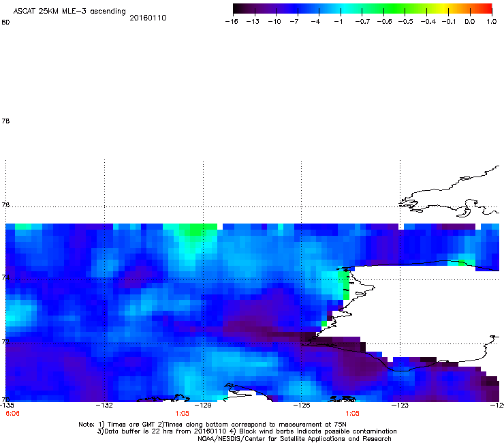This screenshot has height=443, width=504.
Task: Click the red 6:06 time stamp
Action: tap(12, 414)
